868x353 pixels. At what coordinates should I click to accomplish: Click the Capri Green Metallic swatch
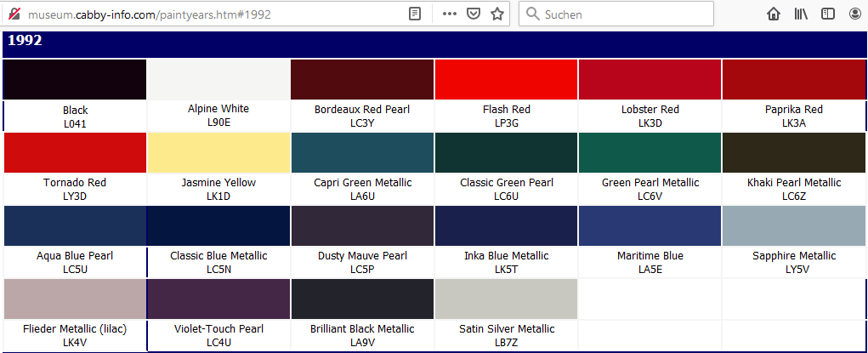tap(362, 153)
